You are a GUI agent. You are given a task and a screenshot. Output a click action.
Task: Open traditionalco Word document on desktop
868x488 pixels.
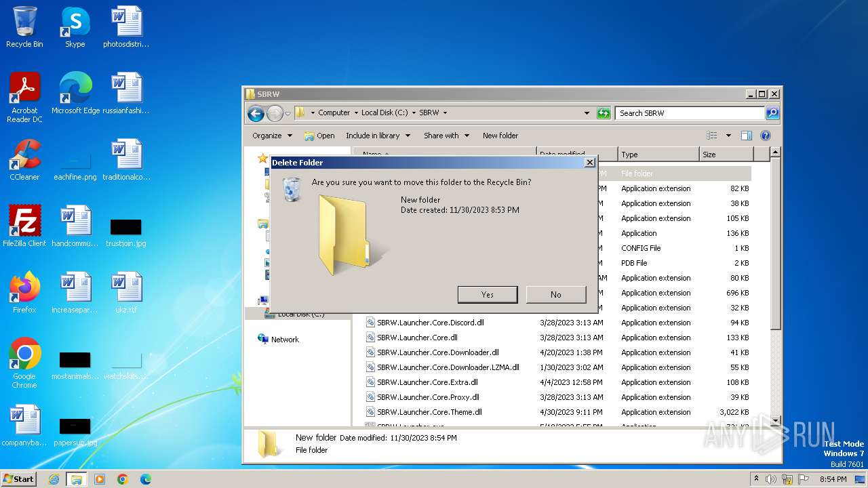126,161
